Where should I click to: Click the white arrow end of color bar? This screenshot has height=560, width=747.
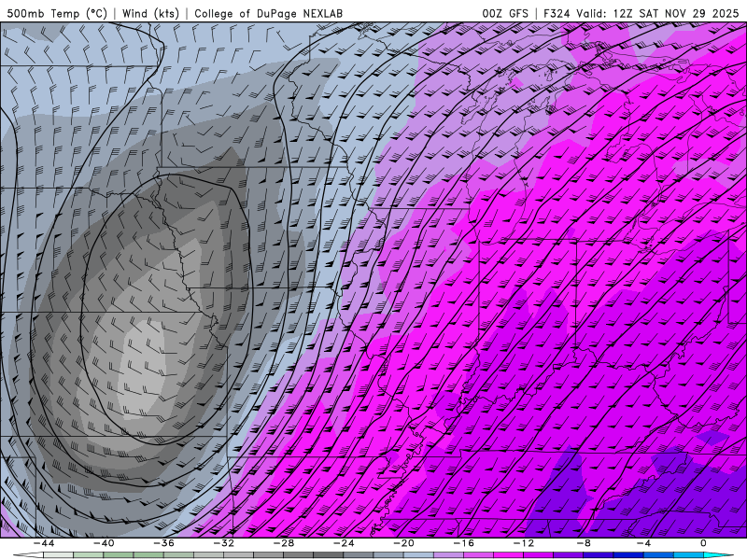28,555
